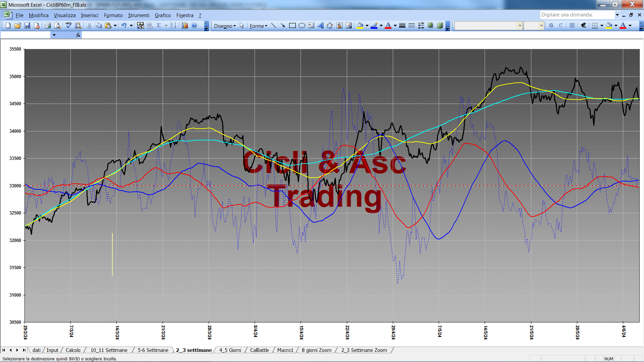The width and height of the screenshot is (644, 362).
Task: Apply shadow style
Action: pos(430,26)
